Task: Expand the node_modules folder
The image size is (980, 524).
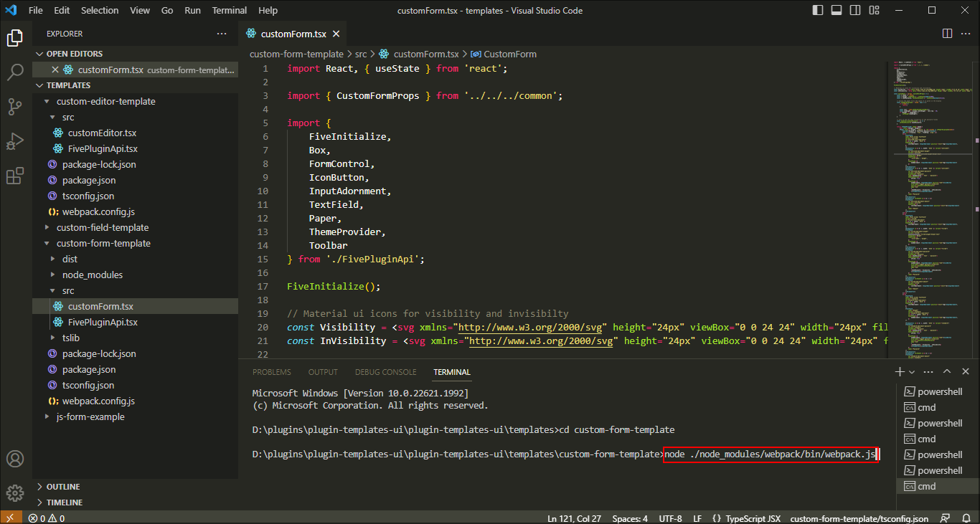Action: (92, 275)
